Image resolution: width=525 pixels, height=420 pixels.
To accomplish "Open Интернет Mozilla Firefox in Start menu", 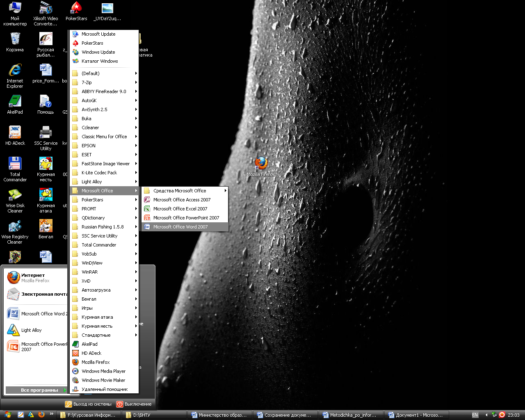I will point(37,278).
